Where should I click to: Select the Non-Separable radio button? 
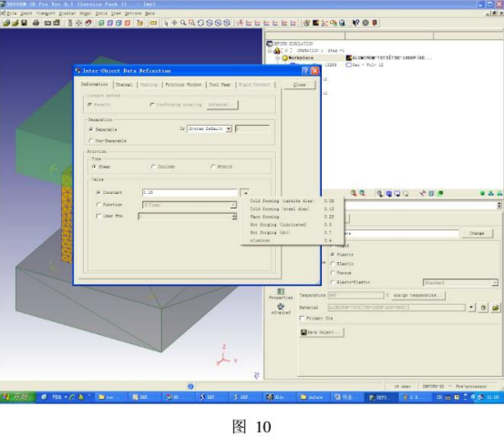coord(91,140)
